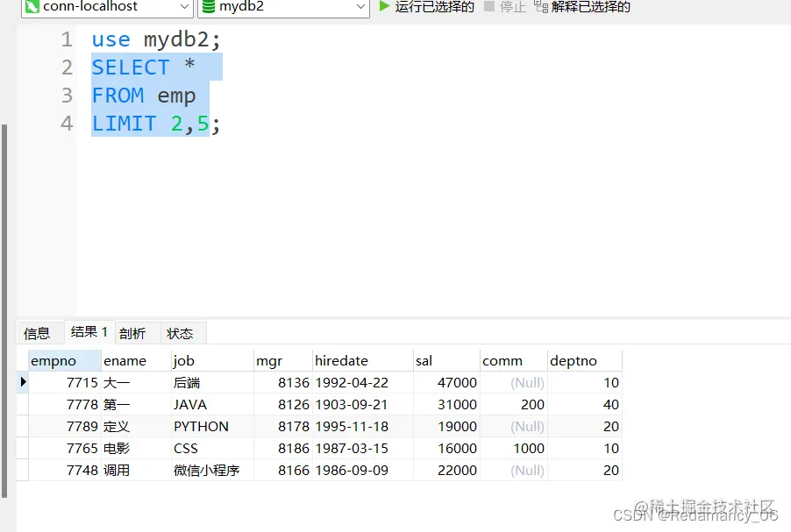
Task: Click the mgr cell 8136
Action: click(x=283, y=383)
